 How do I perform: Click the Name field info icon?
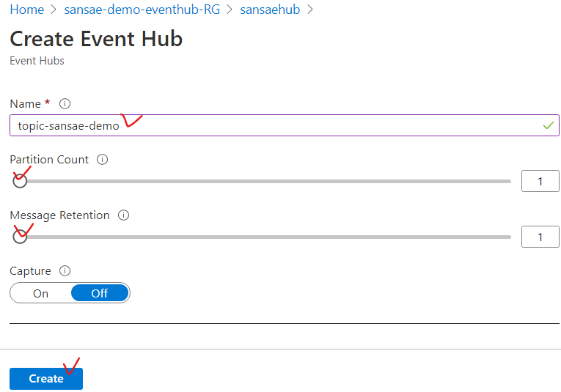pyautogui.click(x=65, y=104)
